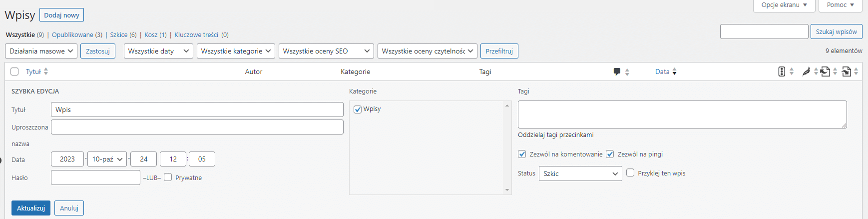Sort by Yoast SEO score traffic-light icon
868x219 pixels.
point(782,71)
